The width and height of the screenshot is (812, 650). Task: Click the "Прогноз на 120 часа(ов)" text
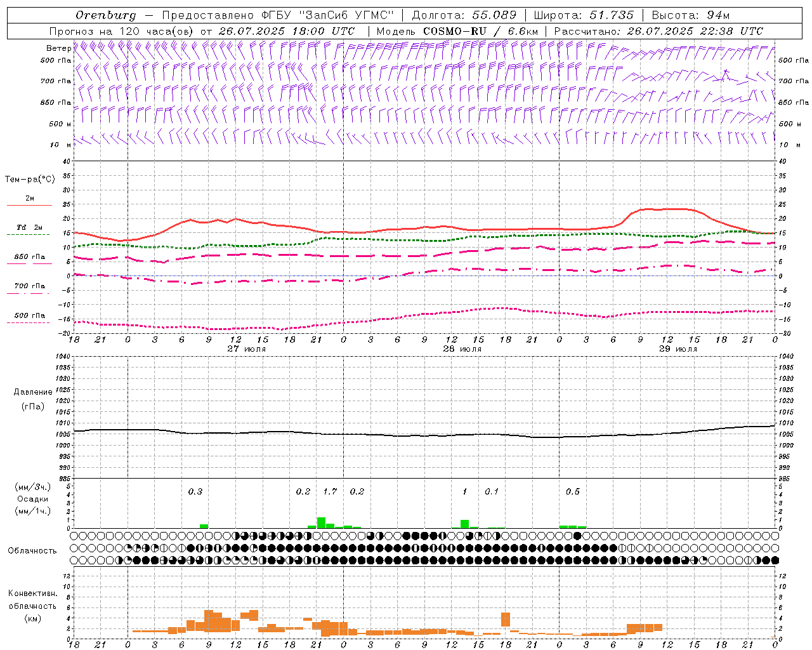click(122, 31)
